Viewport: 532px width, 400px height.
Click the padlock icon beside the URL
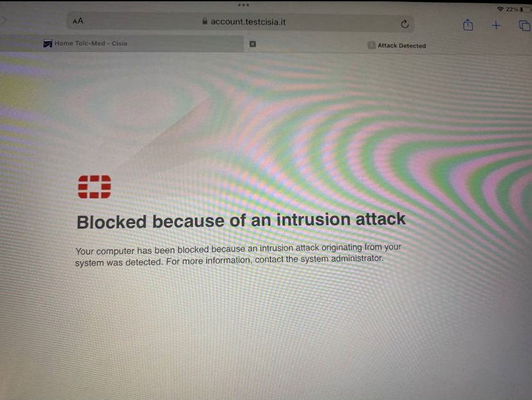205,21
